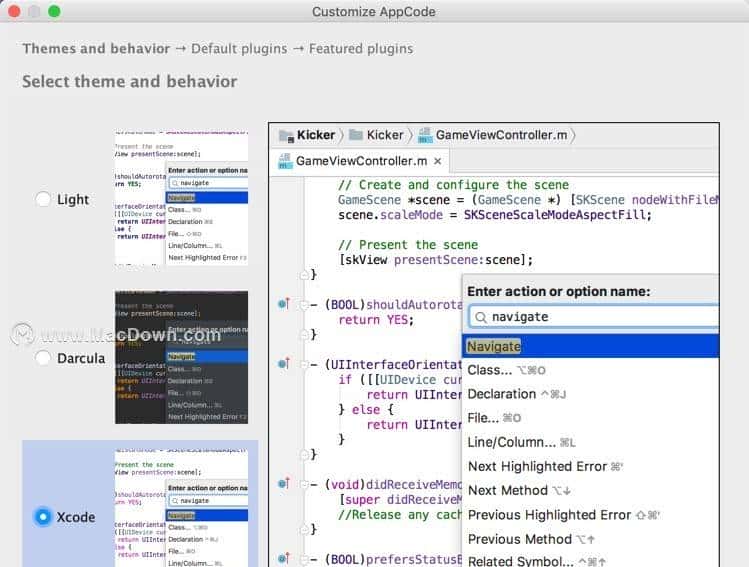749x567 pixels.
Task: Choose Line/Column... in the action list
Action: [591, 442]
